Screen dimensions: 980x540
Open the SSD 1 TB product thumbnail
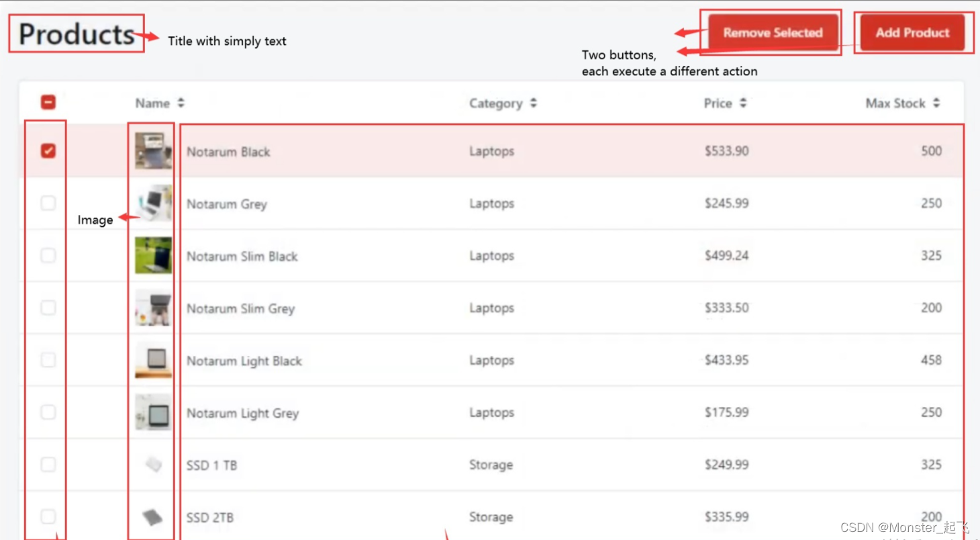tap(153, 464)
